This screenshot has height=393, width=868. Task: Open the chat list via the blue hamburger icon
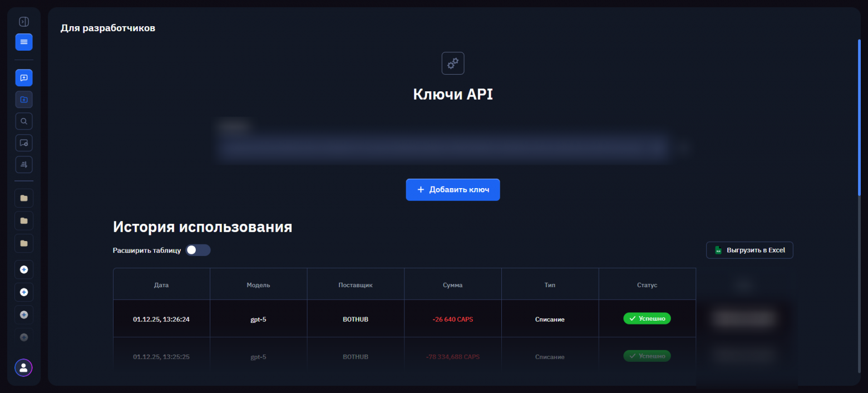point(23,42)
